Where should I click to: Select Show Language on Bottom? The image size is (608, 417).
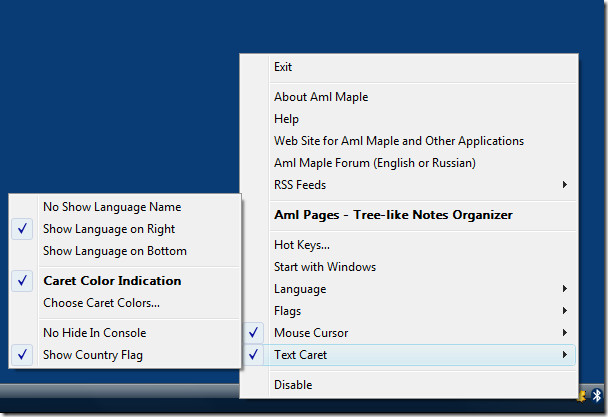125,251
